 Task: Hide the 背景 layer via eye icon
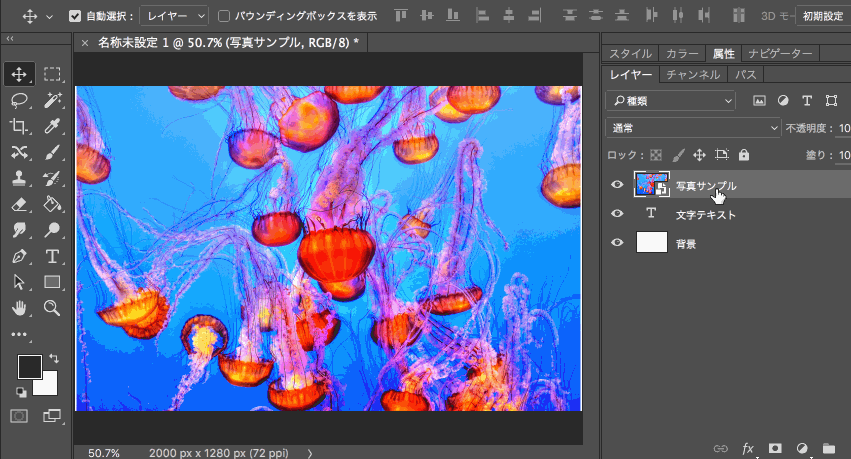(x=617, y=242)
